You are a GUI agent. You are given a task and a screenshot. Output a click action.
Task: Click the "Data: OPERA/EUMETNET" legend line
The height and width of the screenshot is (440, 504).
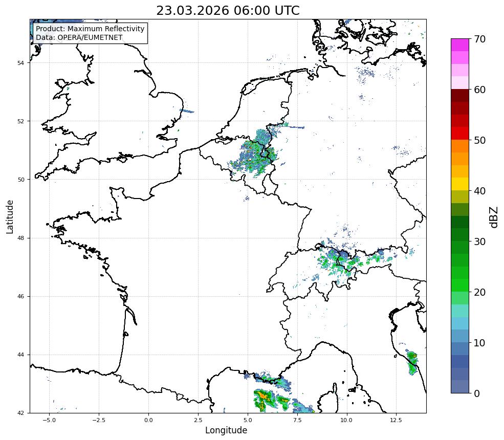(x=79, y=37)
